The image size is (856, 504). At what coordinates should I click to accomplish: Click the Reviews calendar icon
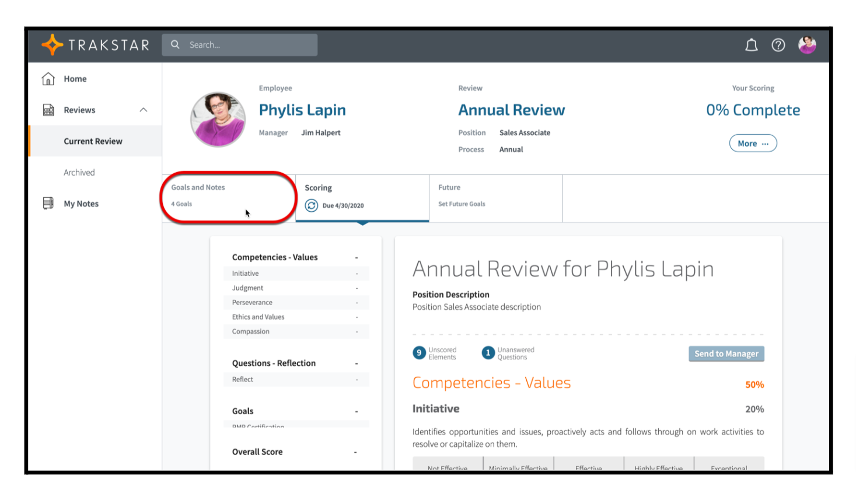tap(48, 110)
